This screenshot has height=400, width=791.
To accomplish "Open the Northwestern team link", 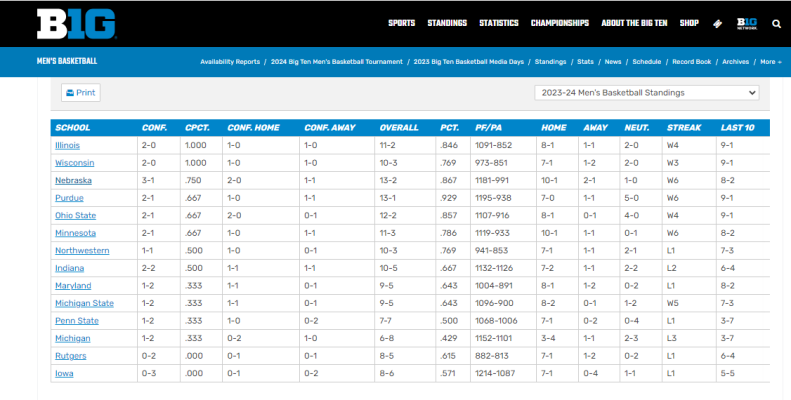I will click(82, 251).
